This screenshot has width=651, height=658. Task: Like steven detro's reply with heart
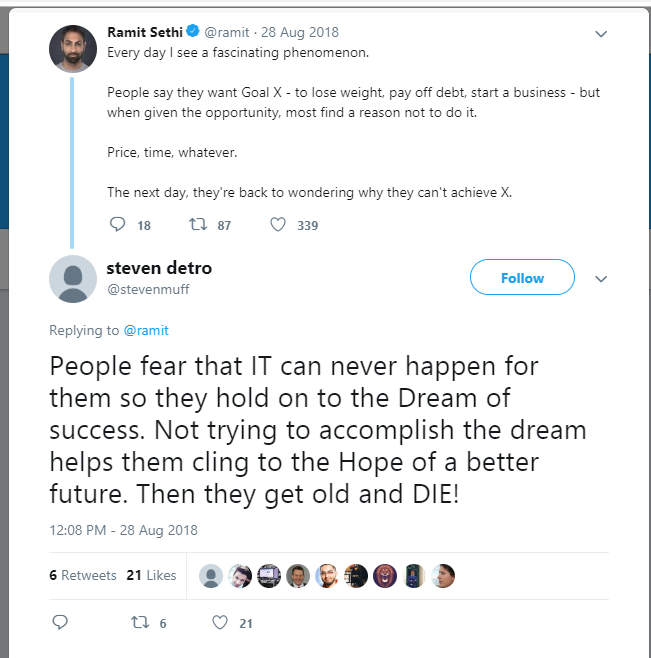pyautogui.click(x=220, y=622)
